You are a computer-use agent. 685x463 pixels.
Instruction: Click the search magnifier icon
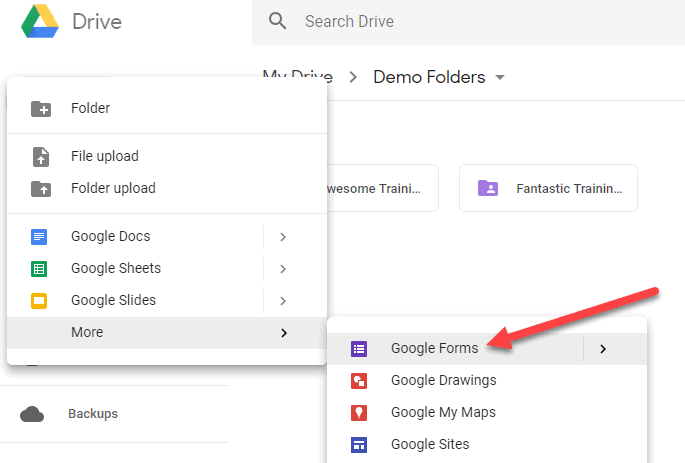(x=277, y=21)
